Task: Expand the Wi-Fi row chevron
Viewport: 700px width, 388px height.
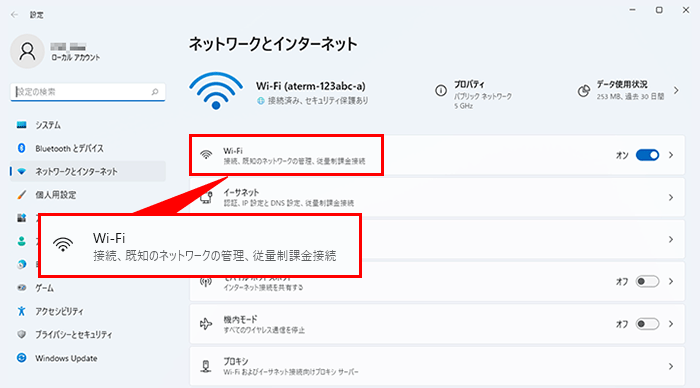Action: tap(671, 155)
